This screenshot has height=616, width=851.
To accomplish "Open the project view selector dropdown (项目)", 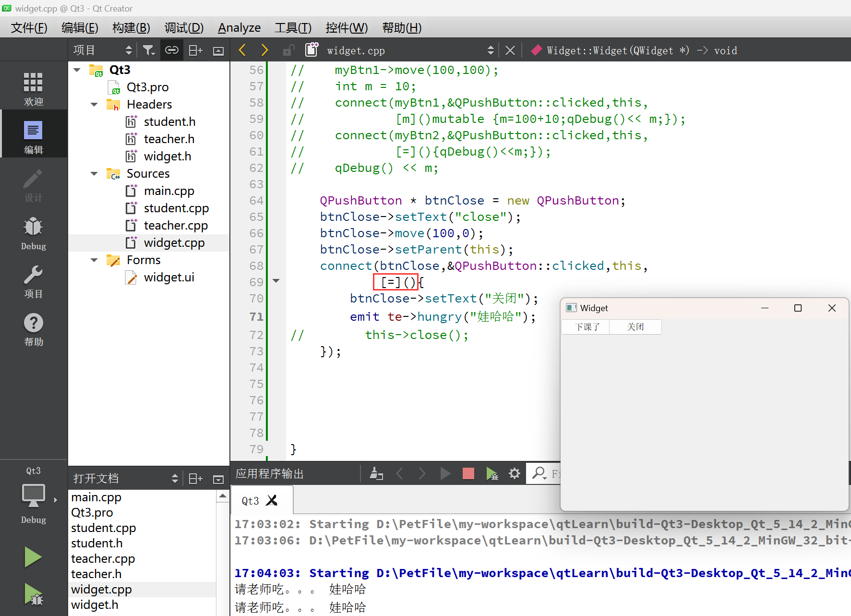I will click(103, 50).
